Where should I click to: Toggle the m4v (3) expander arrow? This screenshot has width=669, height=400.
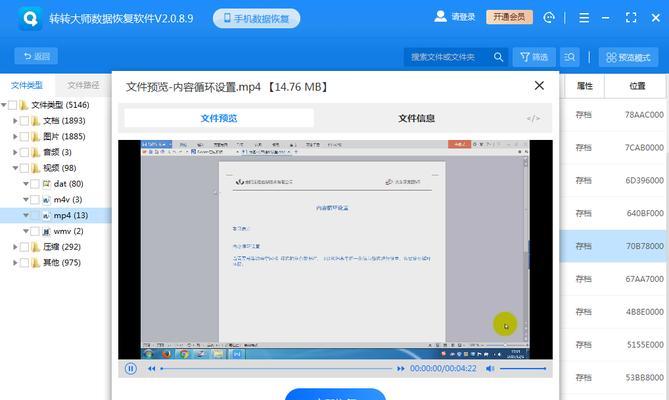click(26, 200)
